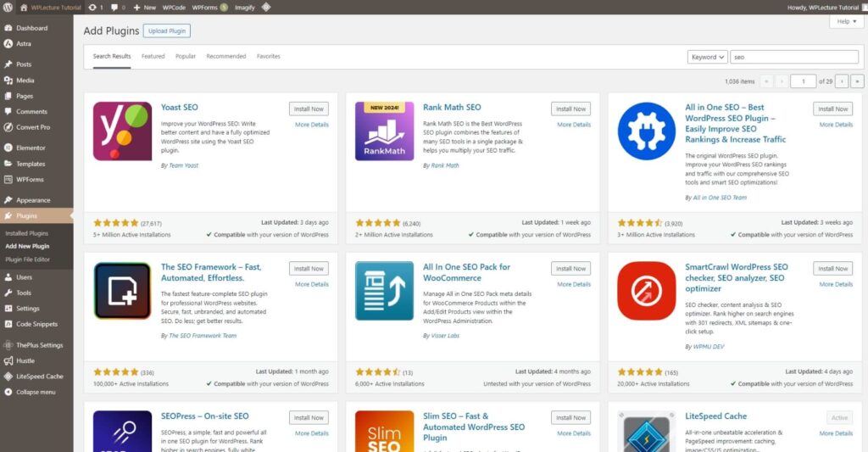Viewport: 868px width, 452px height.
Task: Collapse the admin sidebar menu
Action: [30, 392]
